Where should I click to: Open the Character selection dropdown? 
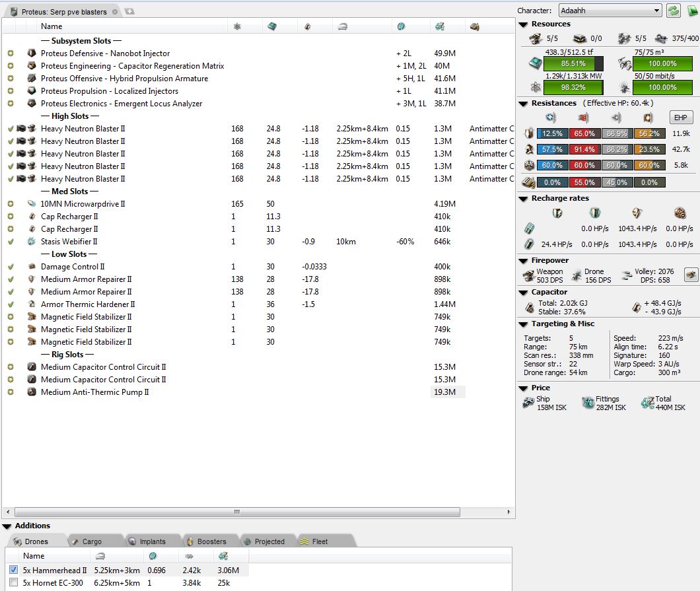coord(610,11)
